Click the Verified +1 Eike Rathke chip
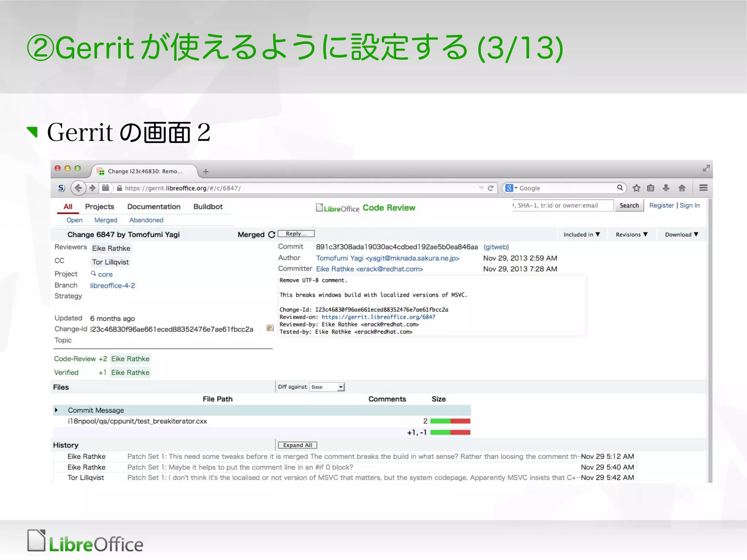This screenshot has height=560, width=747. pyautogui.click(x=130, y=372)
